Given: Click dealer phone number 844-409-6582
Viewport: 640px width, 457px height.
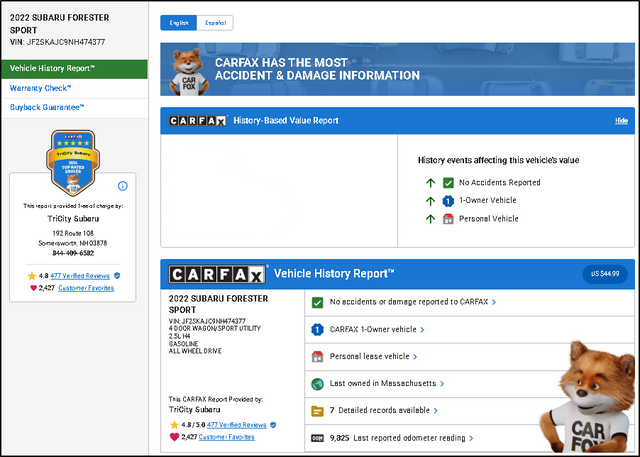Looking at the screenshot, I should [x=73, y=253].
